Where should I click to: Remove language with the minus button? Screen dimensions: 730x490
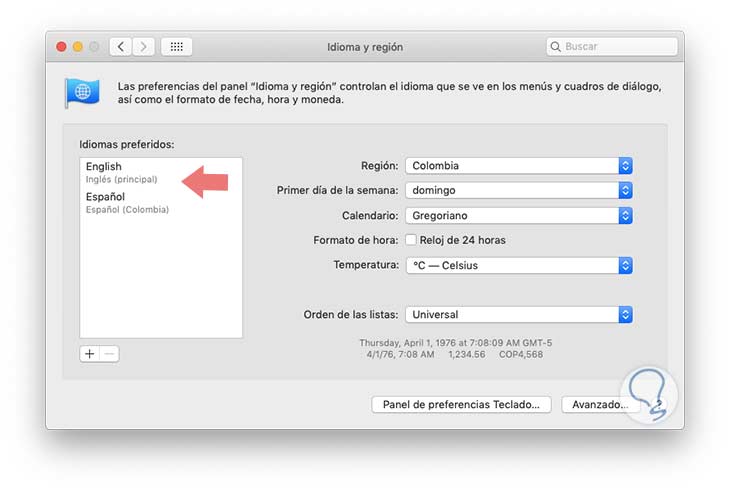[109, 354]
